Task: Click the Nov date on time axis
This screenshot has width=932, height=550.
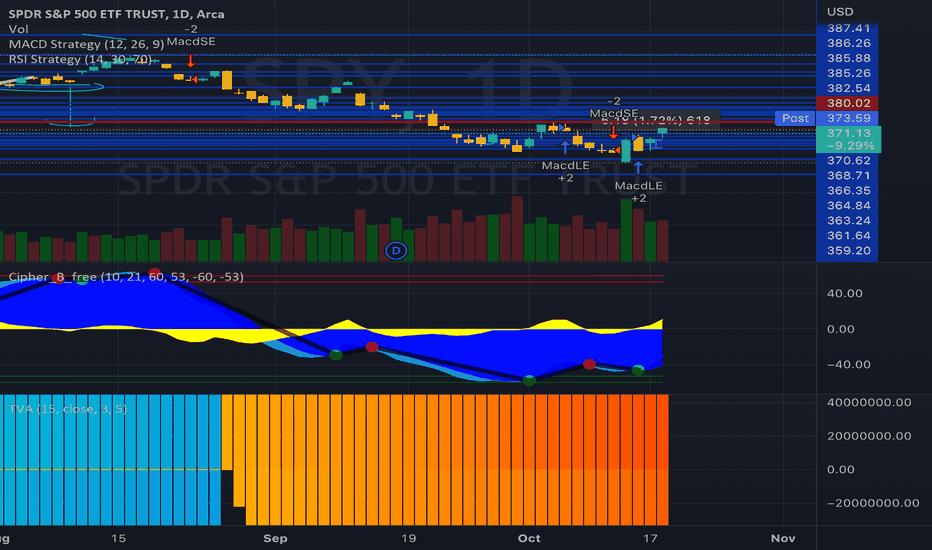Action: coord(783,538)
